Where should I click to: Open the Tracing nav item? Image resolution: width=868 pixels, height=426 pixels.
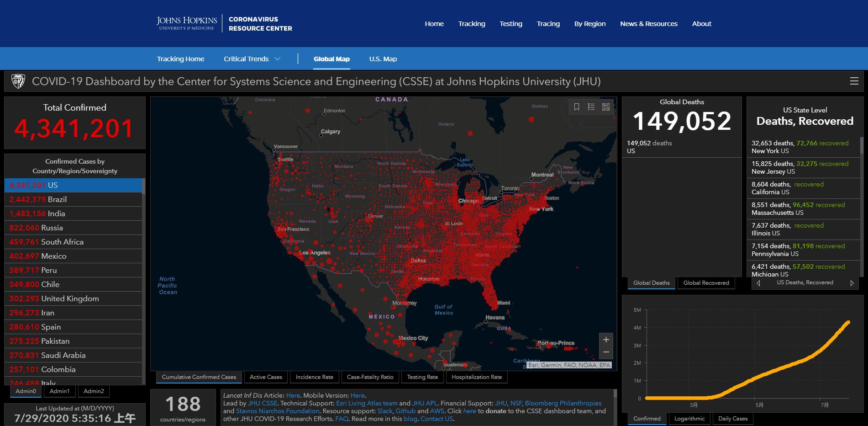point(548,24)
